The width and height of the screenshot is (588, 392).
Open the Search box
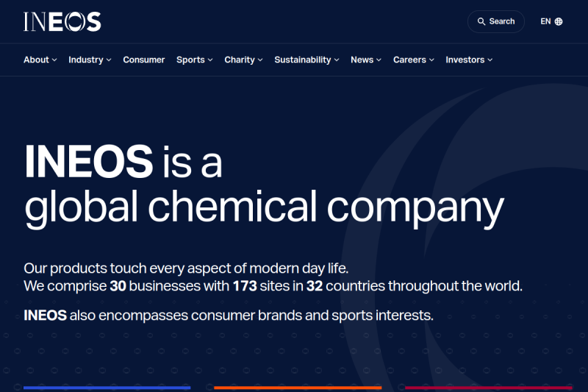pos(495,21)
